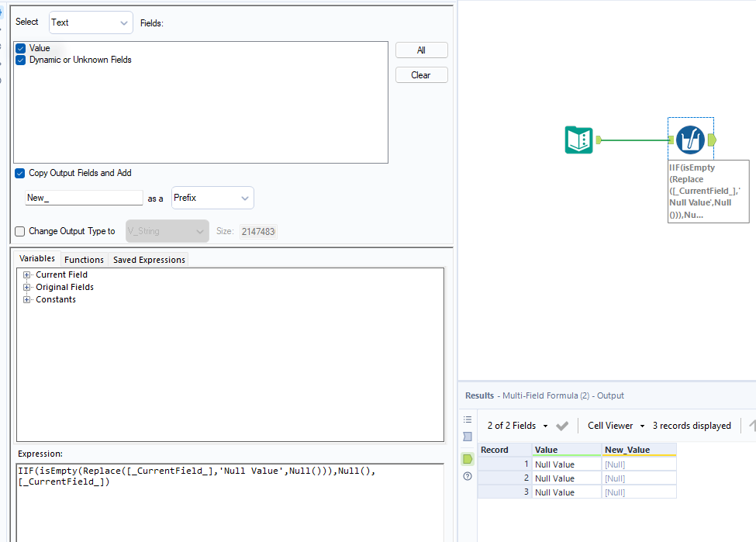Image resolution: width=756 pixels, height=542 pixels.
Task: Open the records list view in Results panel
Action: pyautogui.click(x=467, y=419)
